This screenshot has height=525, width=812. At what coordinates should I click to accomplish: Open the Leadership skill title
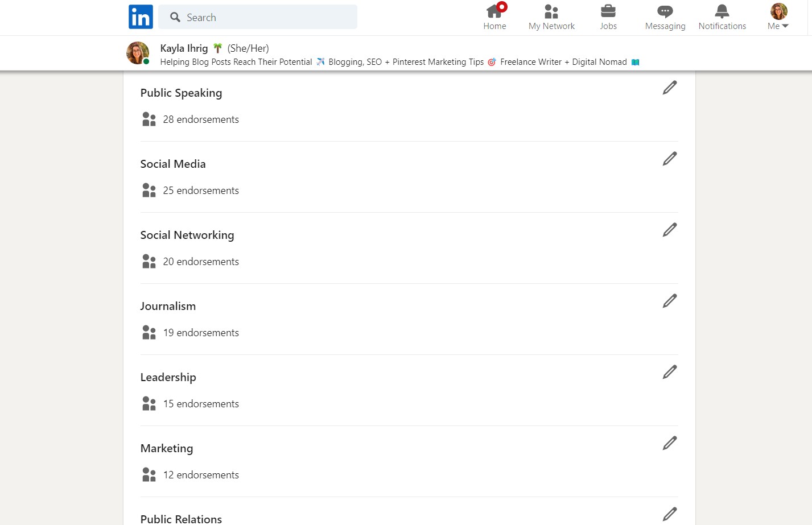coord(168,377)
